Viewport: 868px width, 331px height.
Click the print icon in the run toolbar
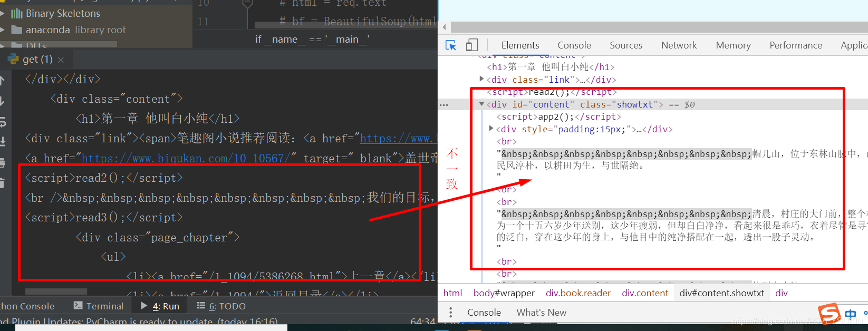click(x=2, y=162)
